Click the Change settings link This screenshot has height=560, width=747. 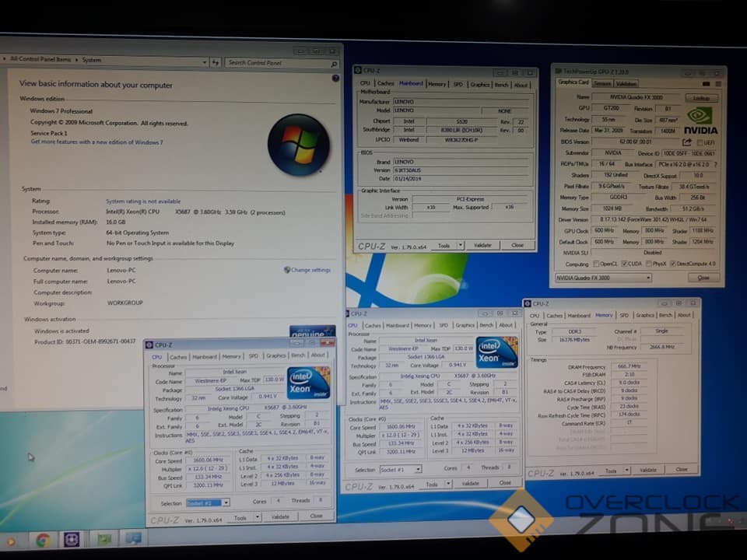[x=310, y=270]
